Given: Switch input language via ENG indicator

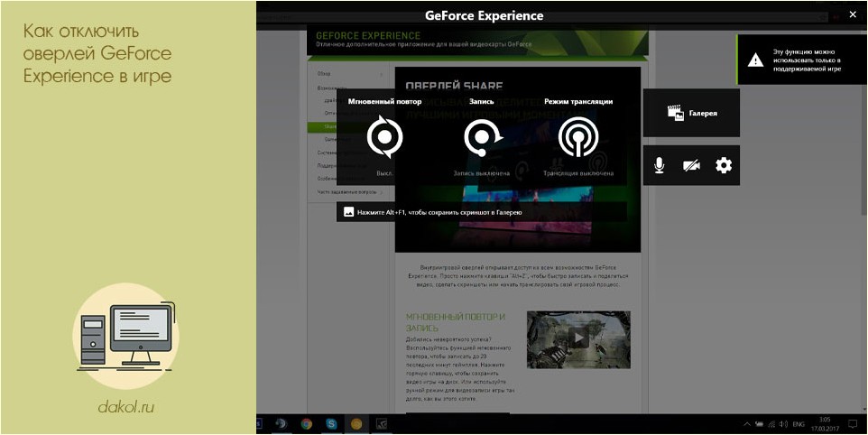Looking at the screenshot, I should point(799,424).
